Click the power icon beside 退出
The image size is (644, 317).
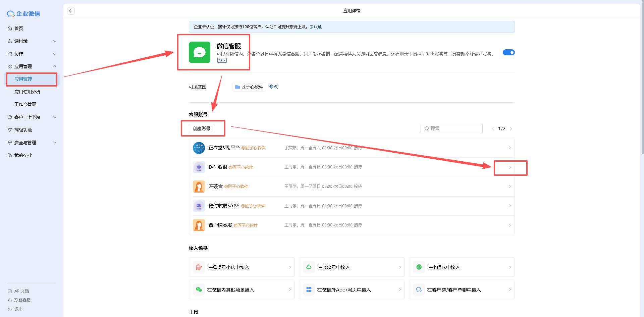point(10,309)
